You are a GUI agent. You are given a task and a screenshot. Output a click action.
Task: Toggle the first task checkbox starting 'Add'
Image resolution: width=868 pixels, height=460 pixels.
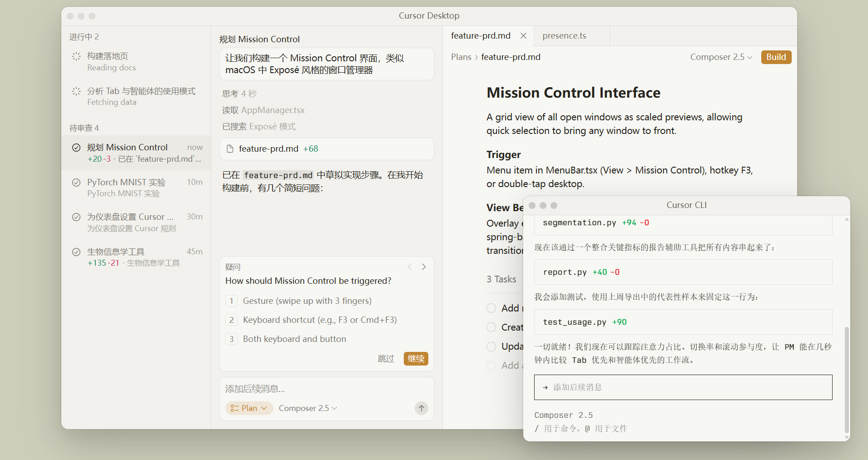491,308
